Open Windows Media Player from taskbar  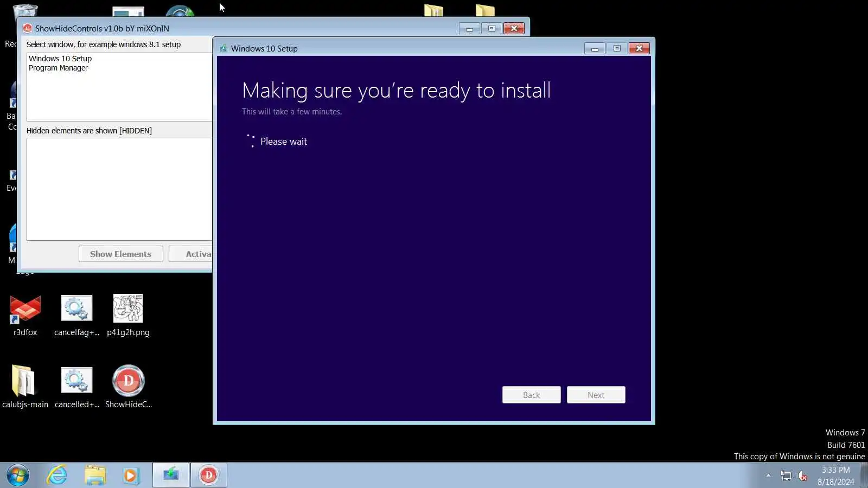tap(131, 476)
